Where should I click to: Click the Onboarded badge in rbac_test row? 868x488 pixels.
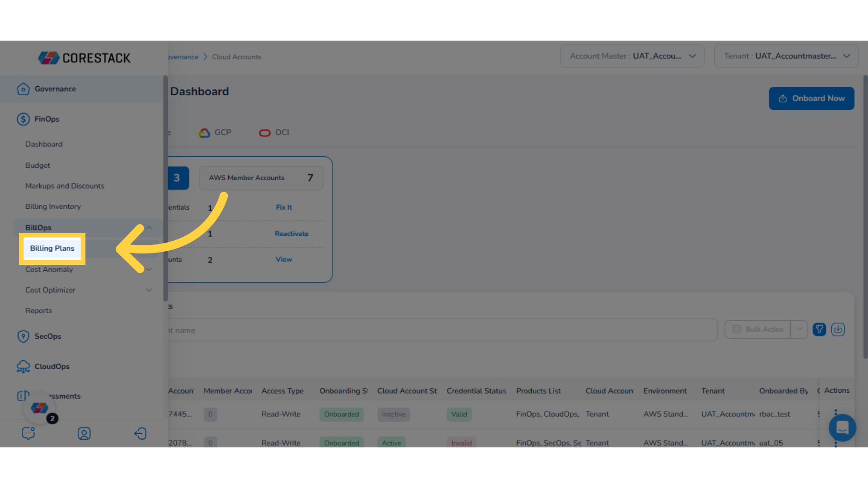341,414
